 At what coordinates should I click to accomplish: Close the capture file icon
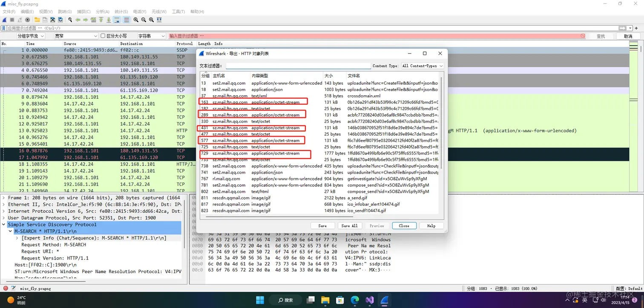tap(52, 20)
